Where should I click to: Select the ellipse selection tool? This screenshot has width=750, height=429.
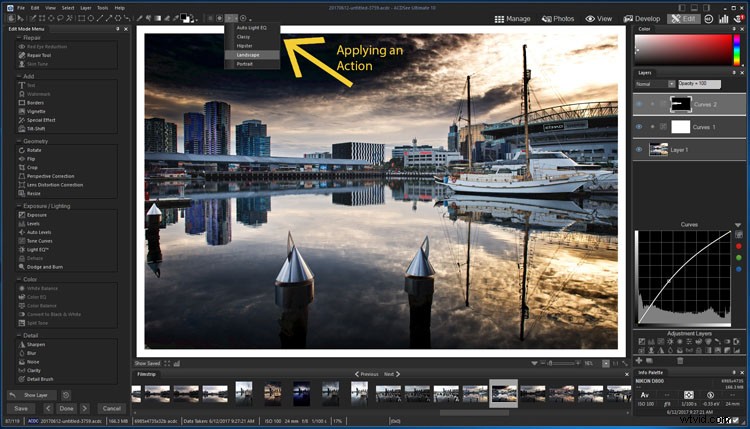tap(51, 18)
